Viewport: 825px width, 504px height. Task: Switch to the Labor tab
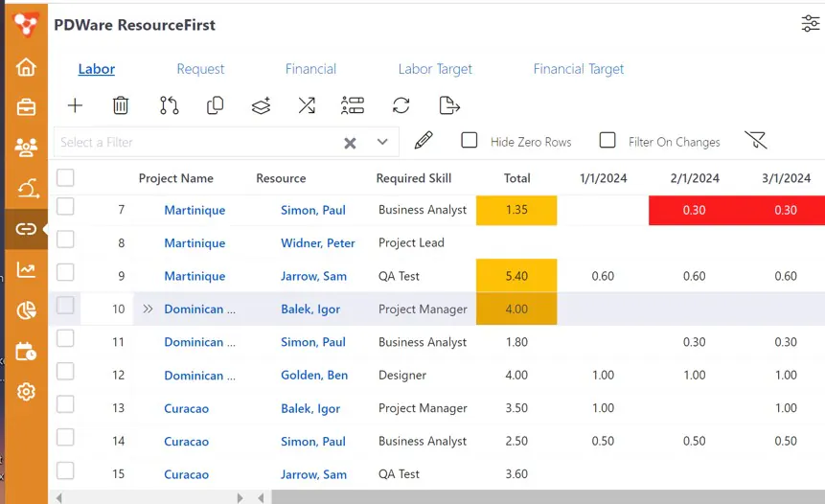point(96,69)
